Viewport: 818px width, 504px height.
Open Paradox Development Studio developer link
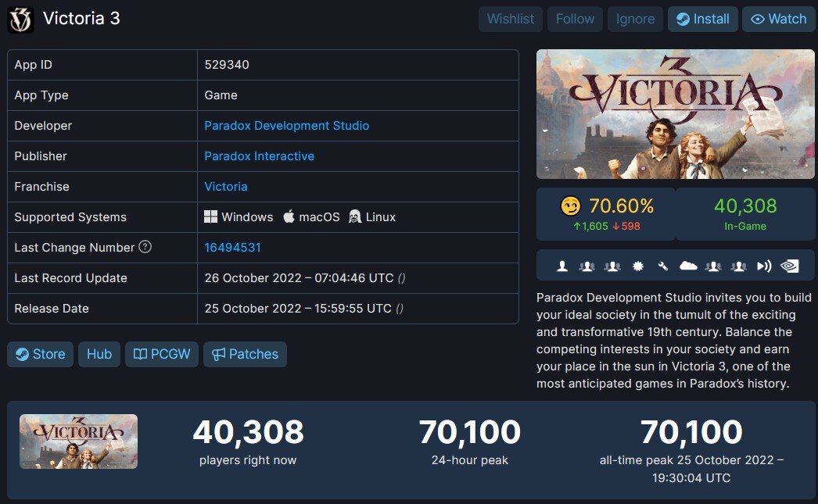coord(286,126)
